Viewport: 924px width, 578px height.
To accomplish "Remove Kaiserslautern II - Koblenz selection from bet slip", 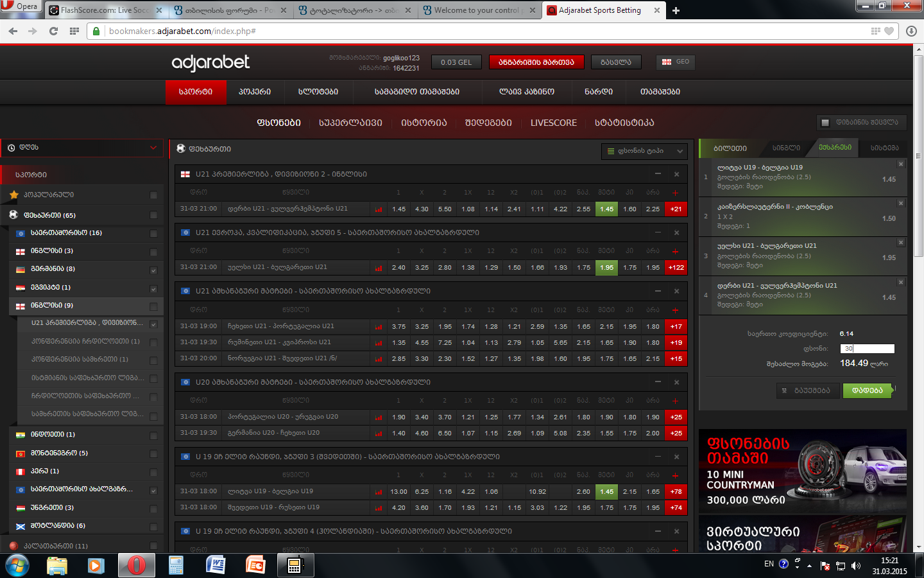I will pyautogui.click(x=901, y=204).
